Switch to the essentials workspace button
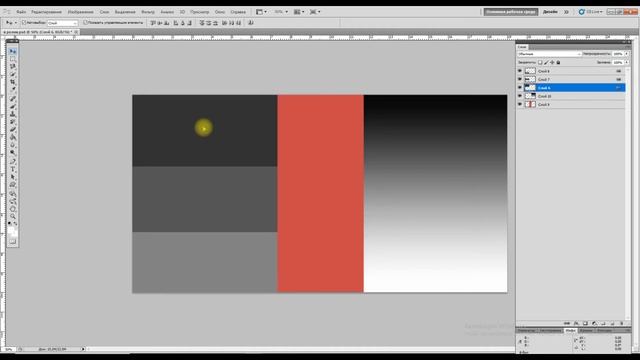This screenshot has width=640, height=360. 511,12
